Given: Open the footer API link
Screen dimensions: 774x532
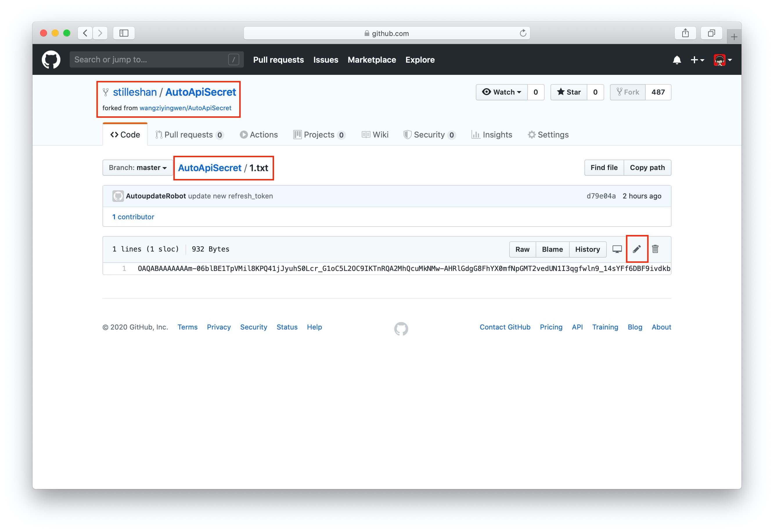Looking at the screenshot, I should 577,327.
